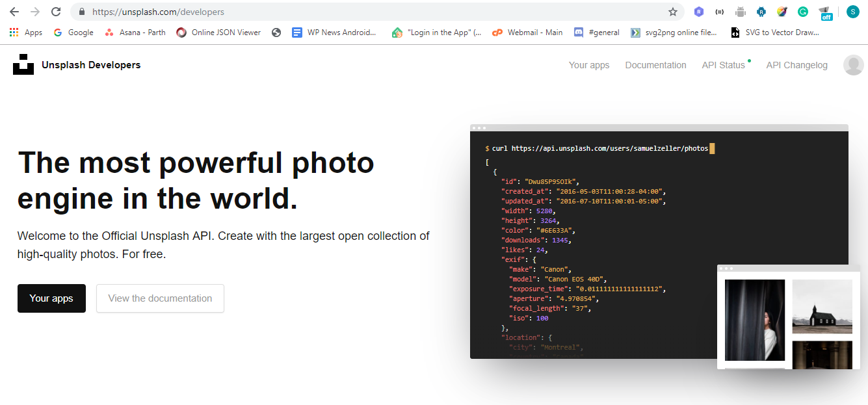Go to Documentation in top navigation
Viewport: 868px width, 405px height.
click(x=655, y=65)
